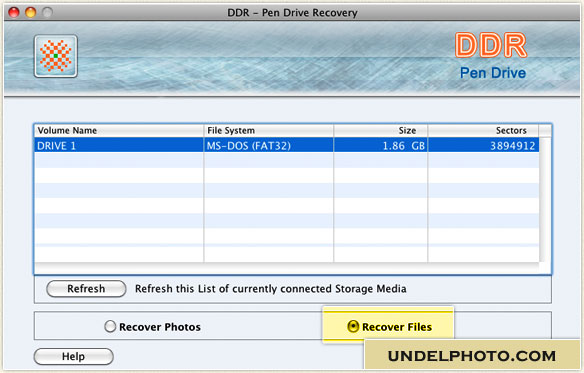Sort by the Size column header
Viewport: 584px width, 373px height.
pyautogui.click(x=381, y=130)
